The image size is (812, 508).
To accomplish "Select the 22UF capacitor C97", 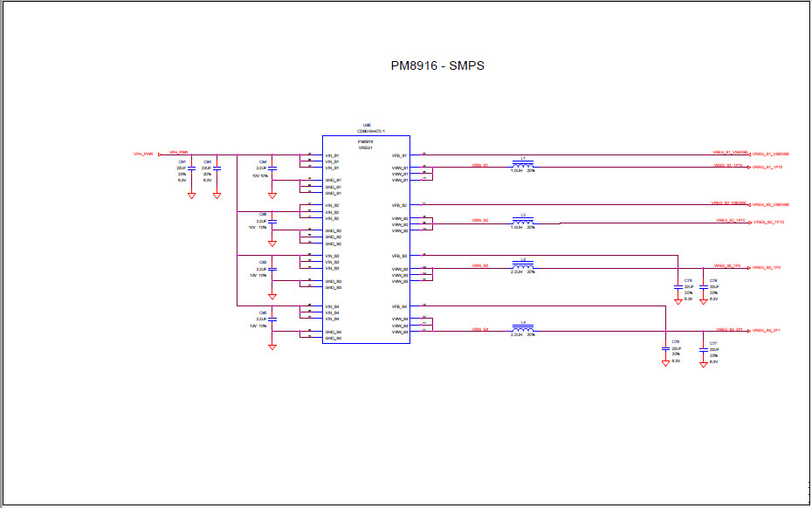I will (x=189, y=168).
